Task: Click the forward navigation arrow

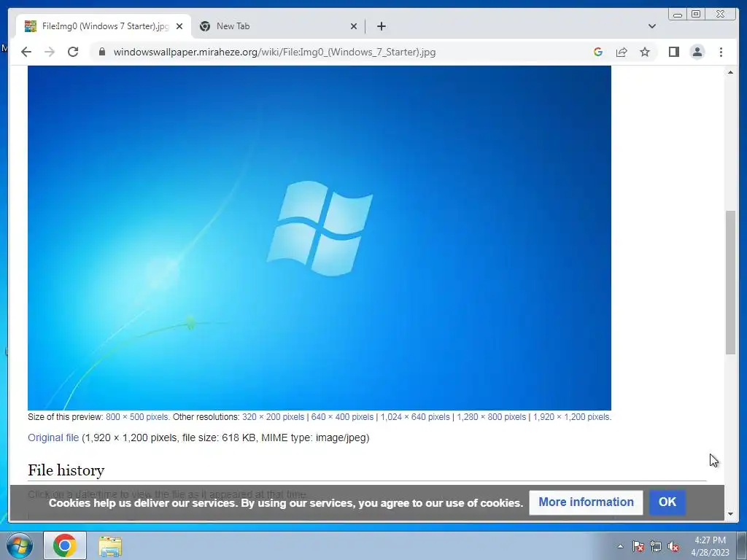Action: pyautogui.click(x=50, y=52)
